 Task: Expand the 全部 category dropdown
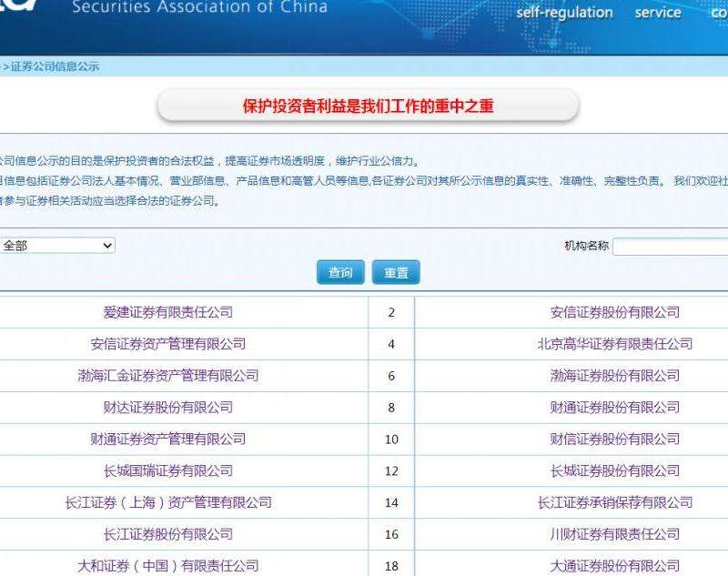coord(57,246)
